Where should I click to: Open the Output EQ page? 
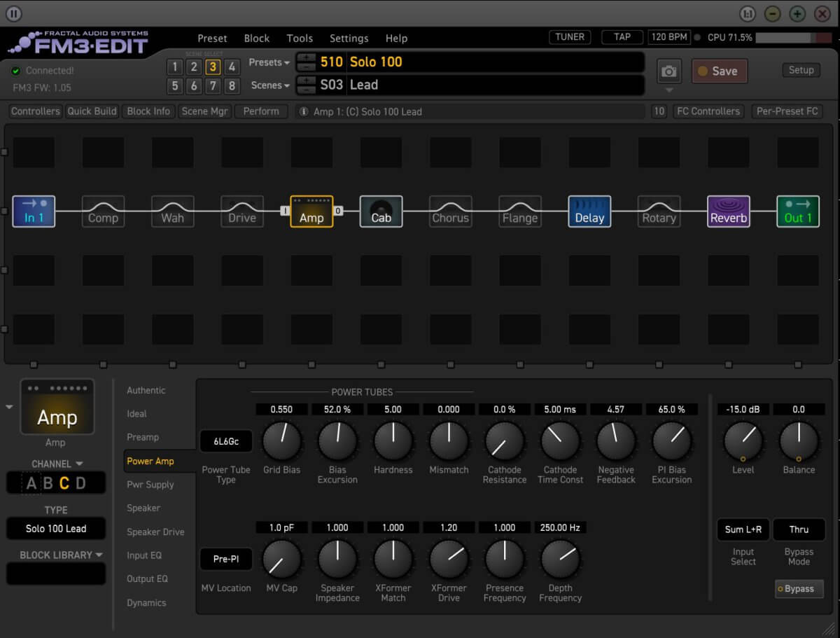[x=147, y=579]
